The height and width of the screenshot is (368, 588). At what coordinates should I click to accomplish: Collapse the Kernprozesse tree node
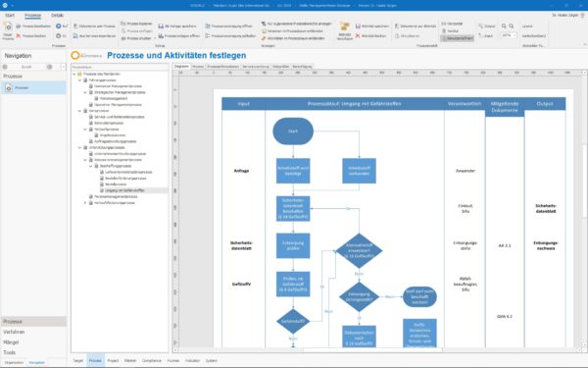click(79, 111)
